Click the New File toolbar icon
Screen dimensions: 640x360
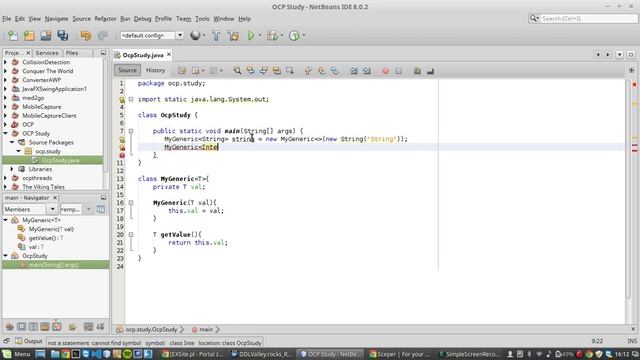(x=13, y=36)
